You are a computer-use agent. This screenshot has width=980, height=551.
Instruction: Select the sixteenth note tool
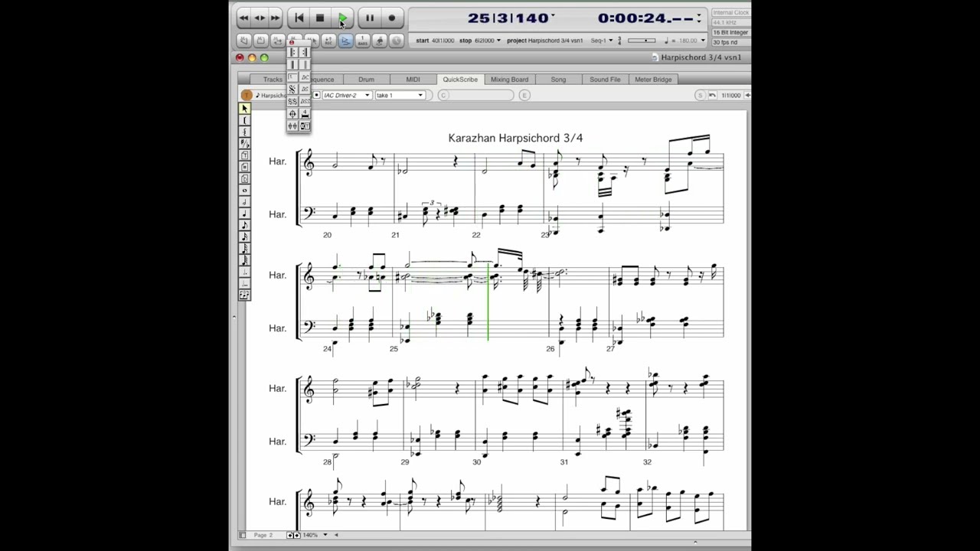244,236
